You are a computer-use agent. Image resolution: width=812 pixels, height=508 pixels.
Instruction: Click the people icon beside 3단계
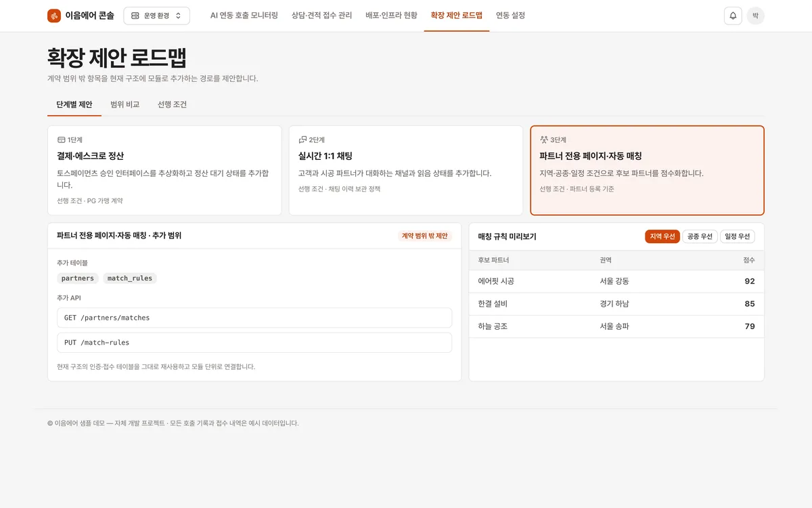[x=544, y=140]
